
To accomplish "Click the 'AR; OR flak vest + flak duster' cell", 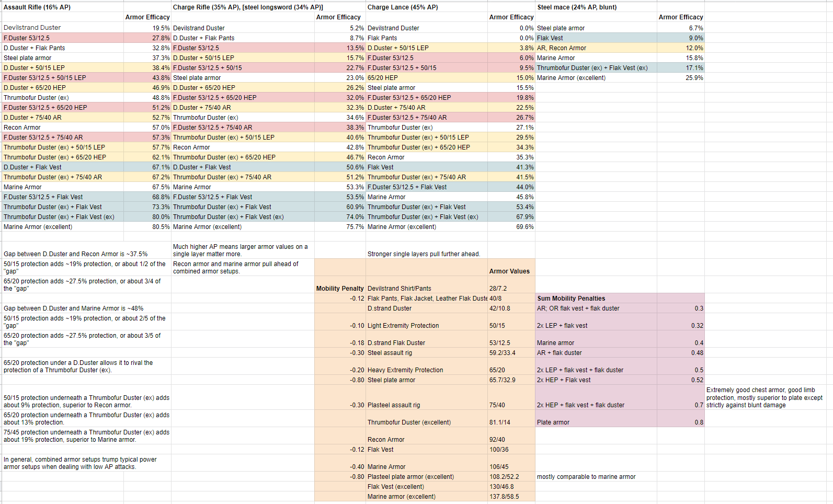I will point(596,308).
